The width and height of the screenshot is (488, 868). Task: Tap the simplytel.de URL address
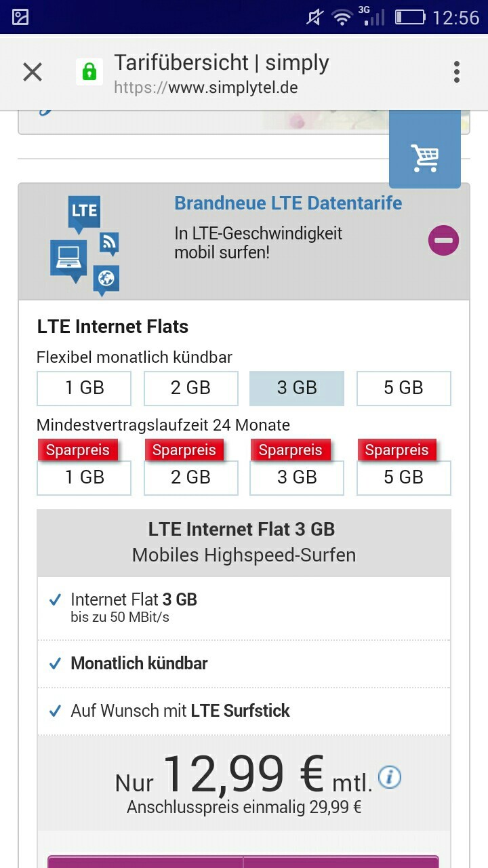pyautogui.click(x=206, y=88)
